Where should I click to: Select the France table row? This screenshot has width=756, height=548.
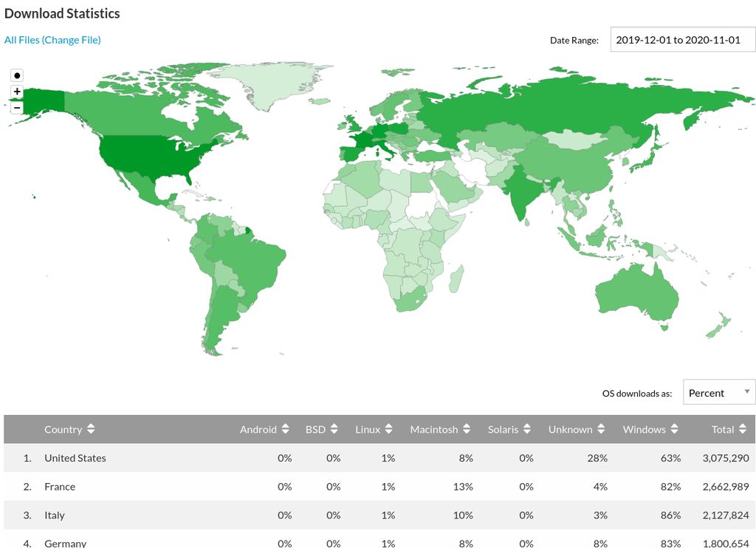click(378, 486)
